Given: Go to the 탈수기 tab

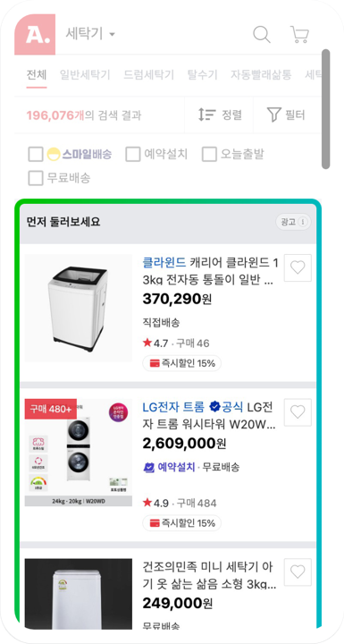Looking at the screenshot, I should (202, 75).
